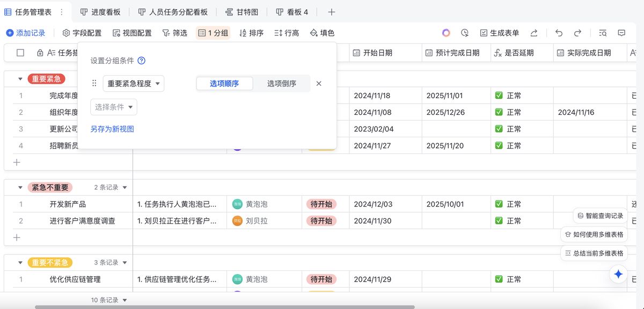The height and width of the screenshot is (309, 644).
Task: Click the blue sparkle AI floating button
Action: point(618,274)
